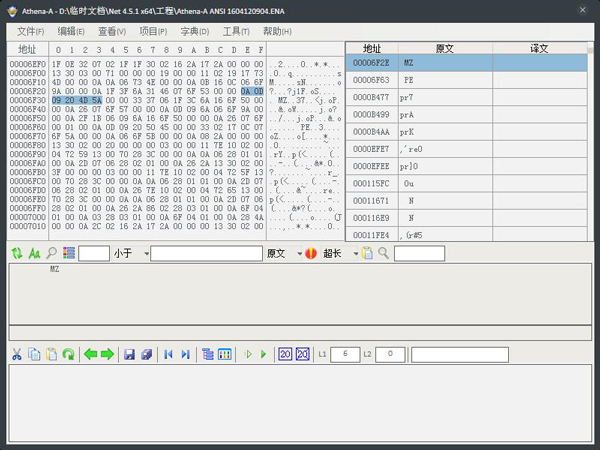Viewport: 600px width, 450px height.
Task: Select row 00006F63 with PE
Action: [466, 80]
